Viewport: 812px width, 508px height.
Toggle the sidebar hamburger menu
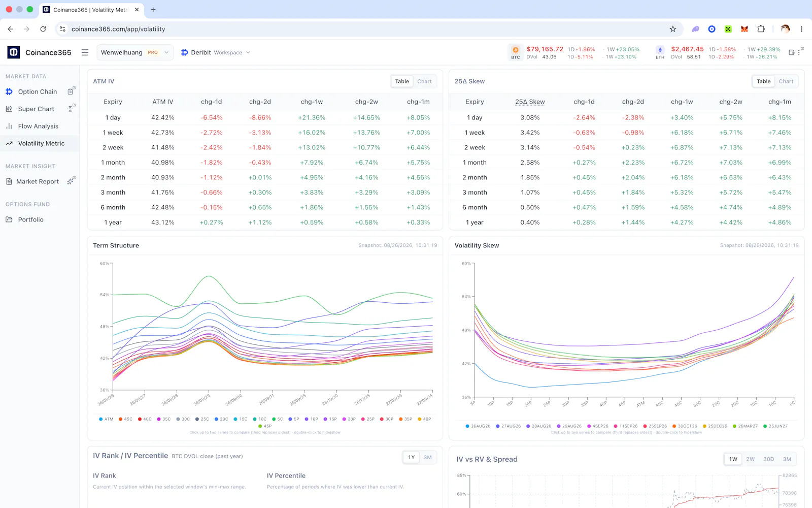(x=85, y=52)
